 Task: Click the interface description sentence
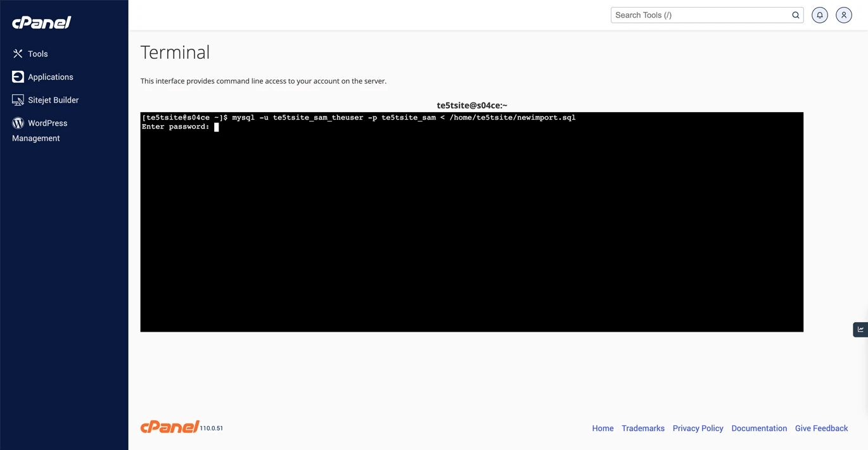tap(264, 81)
